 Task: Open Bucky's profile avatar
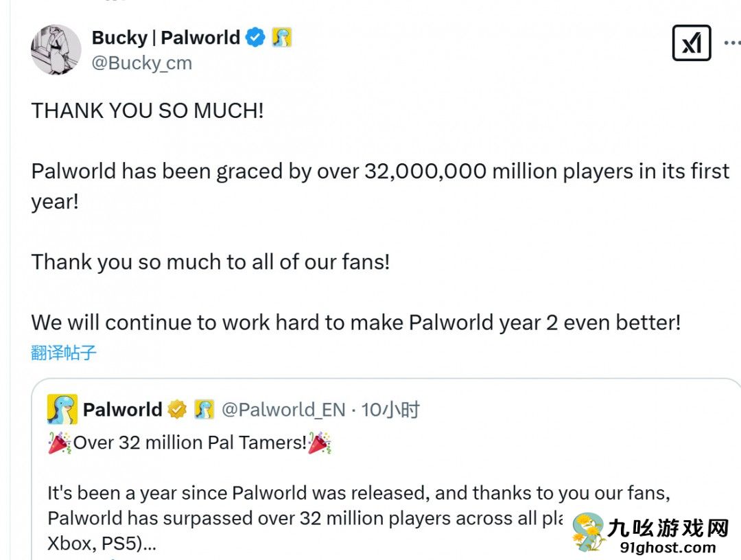pos(56,49)
